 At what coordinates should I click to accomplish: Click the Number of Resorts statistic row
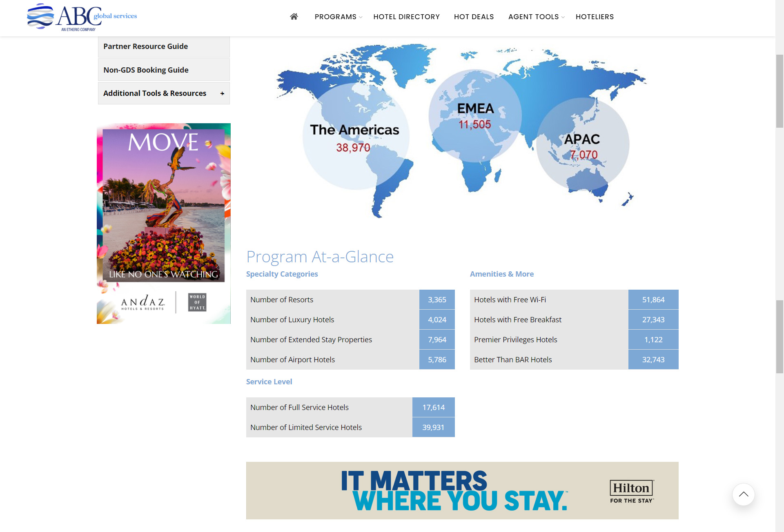350,299
